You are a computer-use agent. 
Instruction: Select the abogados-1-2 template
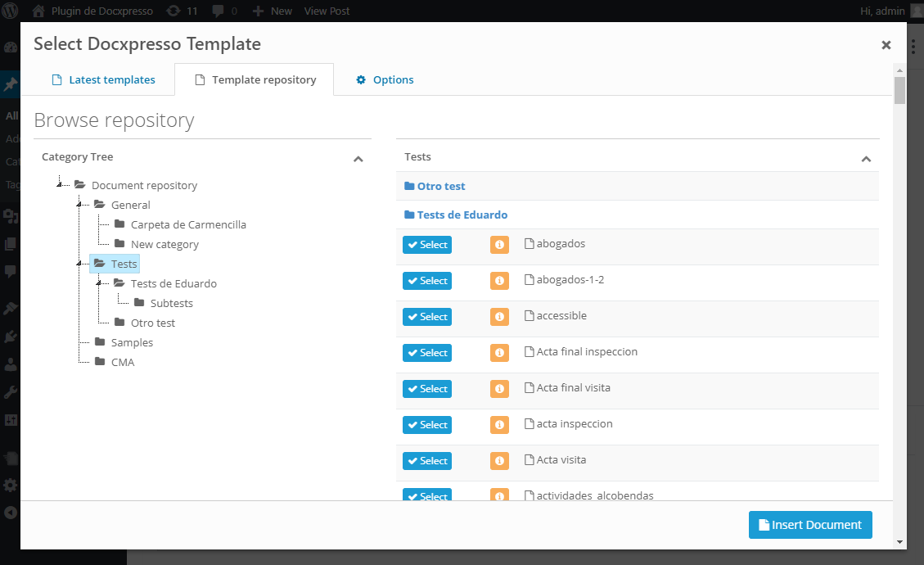427,281
